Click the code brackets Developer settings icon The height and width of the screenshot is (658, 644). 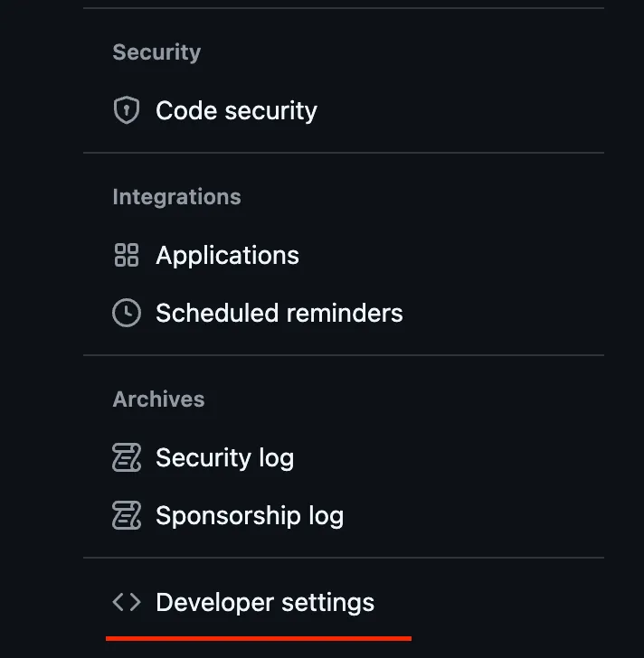click(x=127, y=603)
